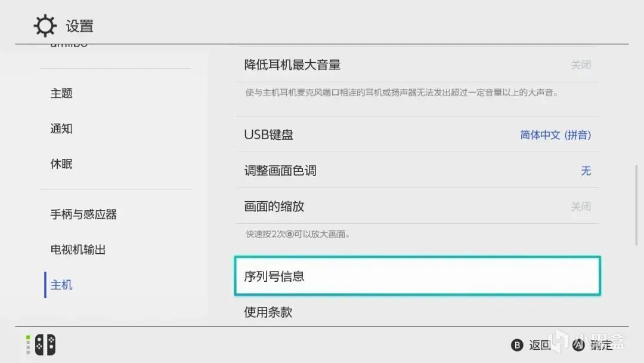Open 调整画面色调 color options
Image resolution: width=644 pixels, height=363 pixels.
click(417, 170)
